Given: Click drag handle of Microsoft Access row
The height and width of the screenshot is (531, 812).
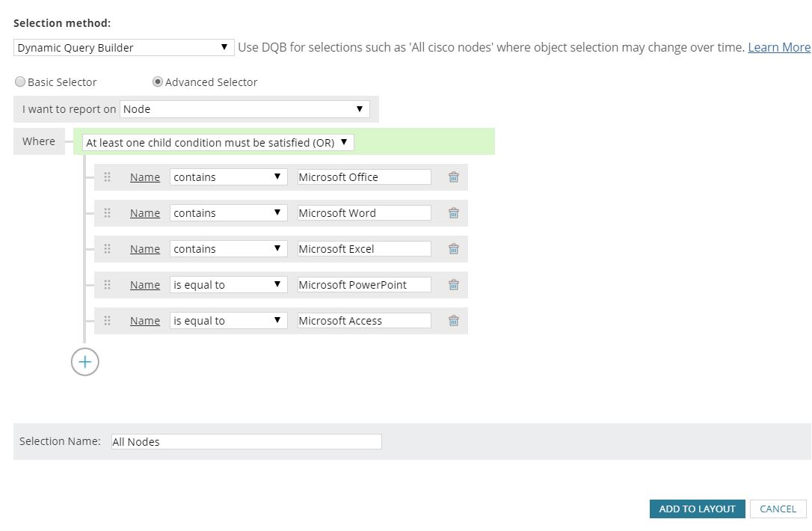Looking at the screenshot, I should [x=107, y=321].
